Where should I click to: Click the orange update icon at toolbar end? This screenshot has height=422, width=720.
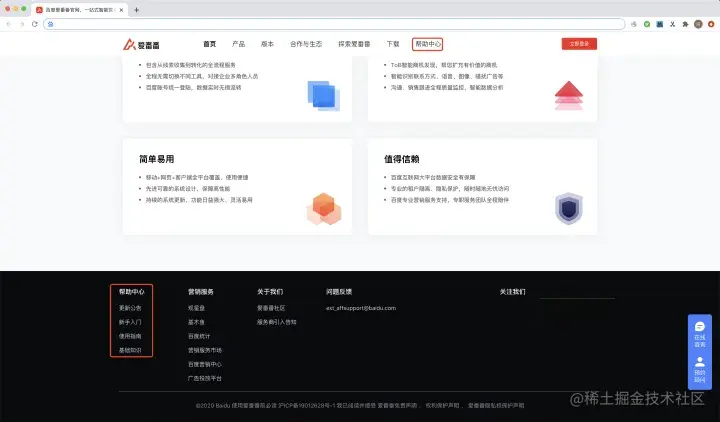coord(711,24)
